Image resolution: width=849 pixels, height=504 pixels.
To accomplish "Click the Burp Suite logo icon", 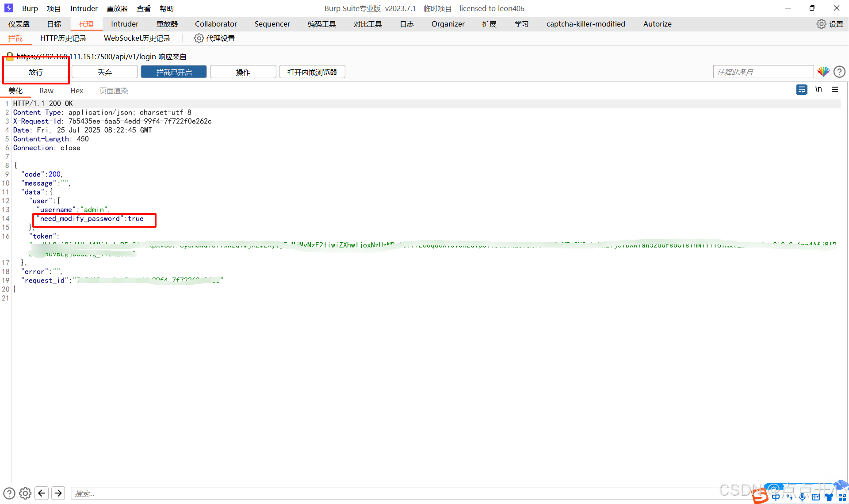I will 9,8.
